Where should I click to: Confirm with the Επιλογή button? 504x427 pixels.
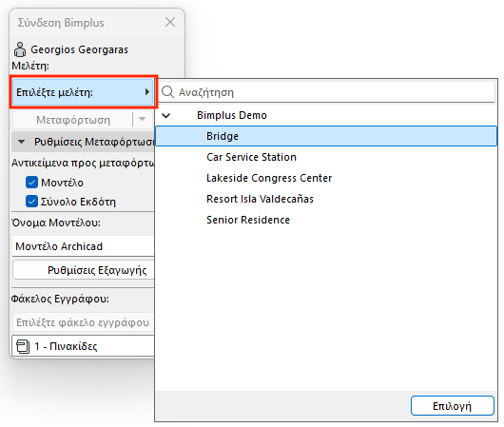453,406
